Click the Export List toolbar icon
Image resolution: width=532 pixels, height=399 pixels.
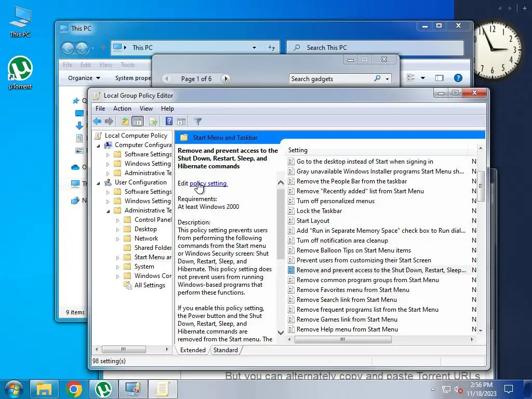tap(153, 121)
